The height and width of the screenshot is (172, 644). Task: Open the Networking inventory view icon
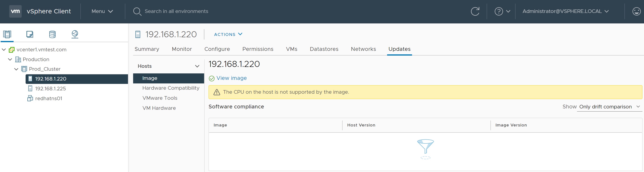click(x=75, y=34)
